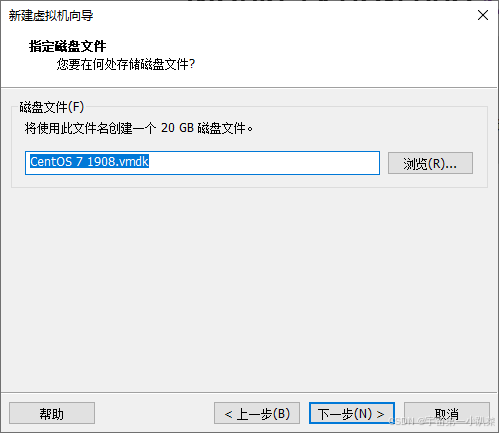Click the 指定磁盘文件 heading

[x=68, y=46]
